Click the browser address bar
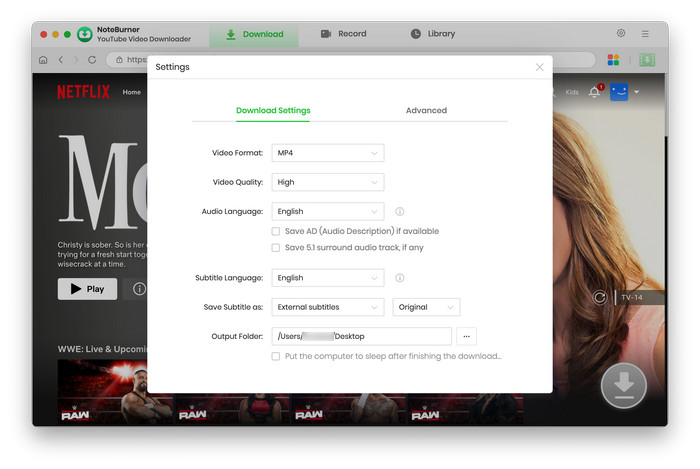Viewport: 700px width, 469px height. pos(350,60)
